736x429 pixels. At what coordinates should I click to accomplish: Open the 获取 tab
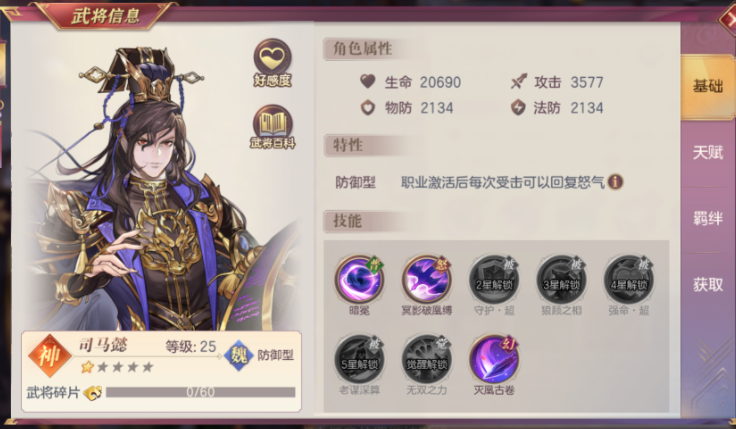point(708,284)
